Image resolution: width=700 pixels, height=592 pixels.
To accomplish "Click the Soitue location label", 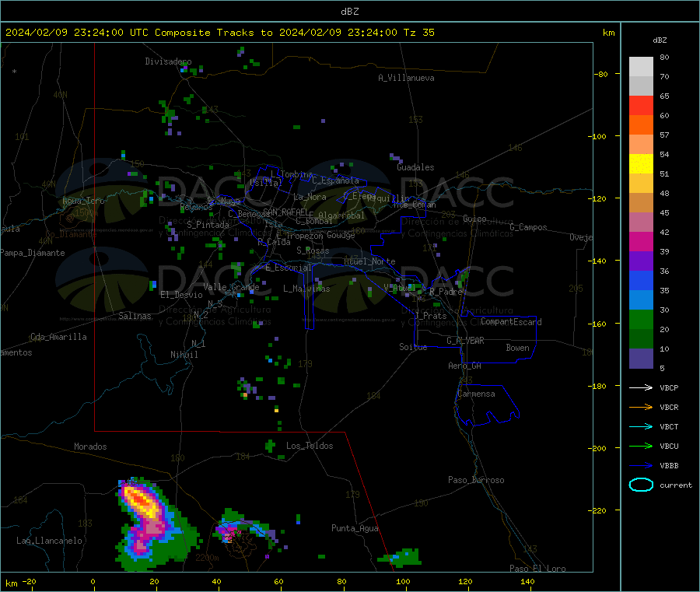I will coord(413,347).
